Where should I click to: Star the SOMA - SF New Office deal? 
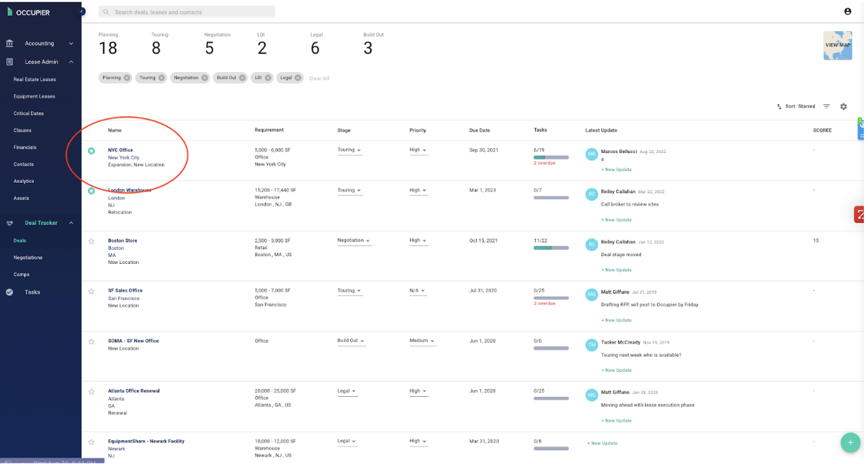tap(91, 341)
